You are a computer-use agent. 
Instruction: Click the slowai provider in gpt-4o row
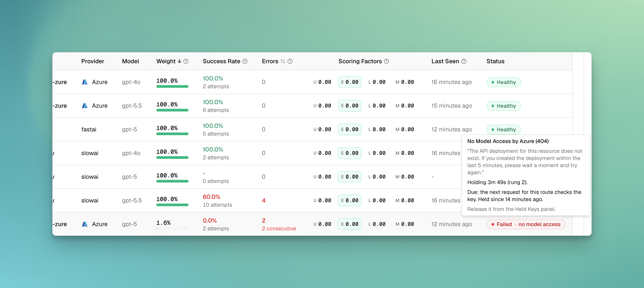pyautogui.click(x=90, y=153)
